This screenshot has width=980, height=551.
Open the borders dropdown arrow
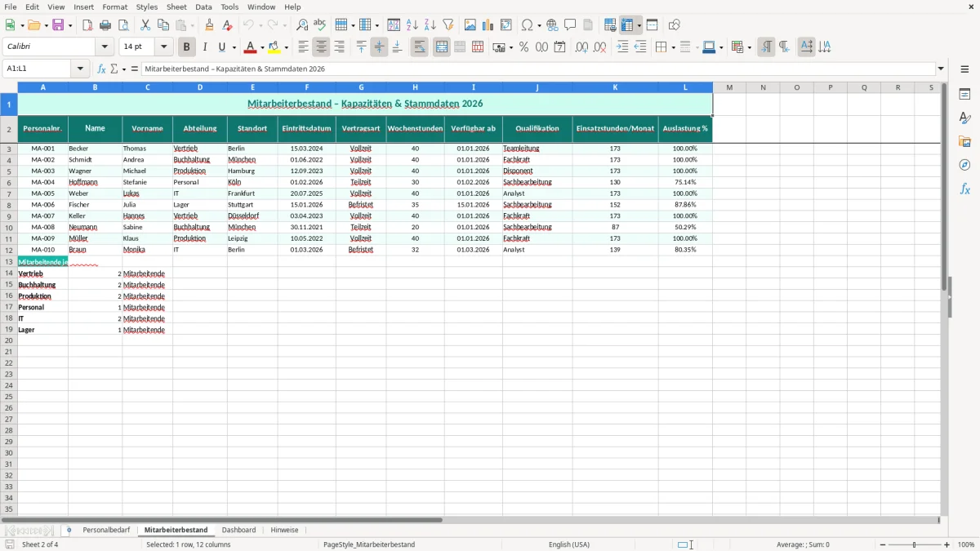(x=673, y=47)
